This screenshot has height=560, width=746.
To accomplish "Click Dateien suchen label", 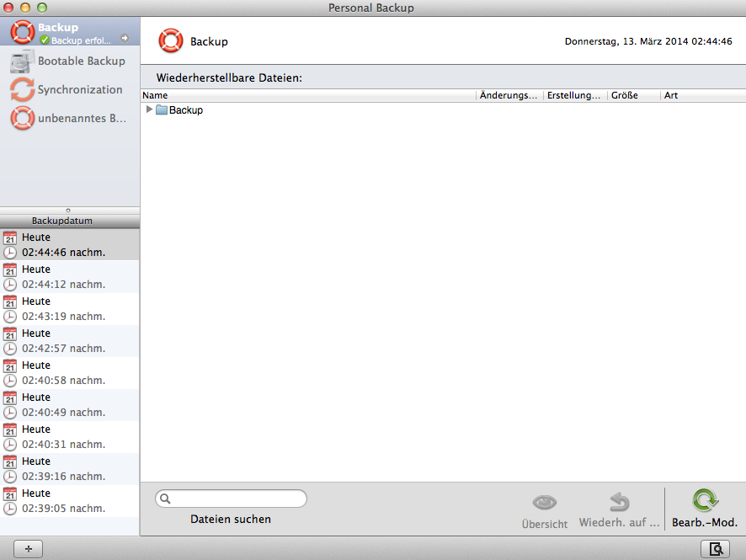I will [231, 519].
